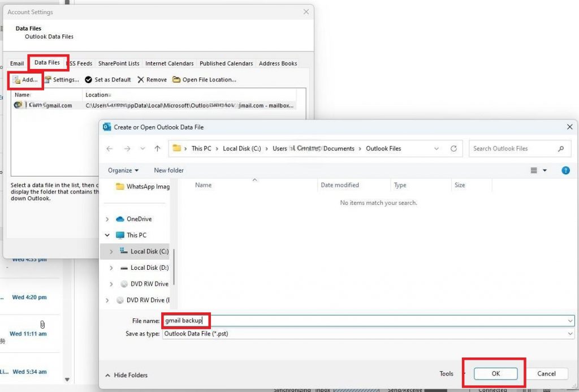Click OK to create the data file
The height and width of the screenshot is (392, 579).
pyautogui.click(x=495, y=373)
